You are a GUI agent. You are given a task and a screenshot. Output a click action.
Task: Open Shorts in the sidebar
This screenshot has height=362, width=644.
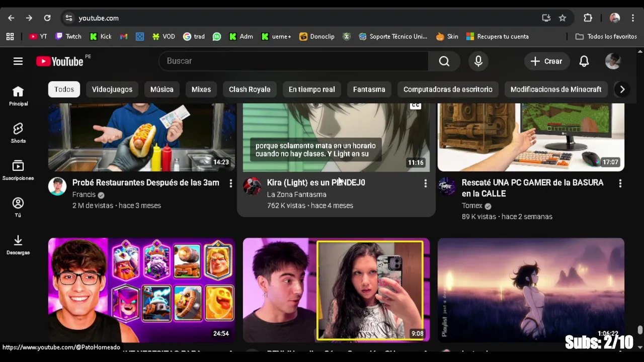[x=18, y=133]
